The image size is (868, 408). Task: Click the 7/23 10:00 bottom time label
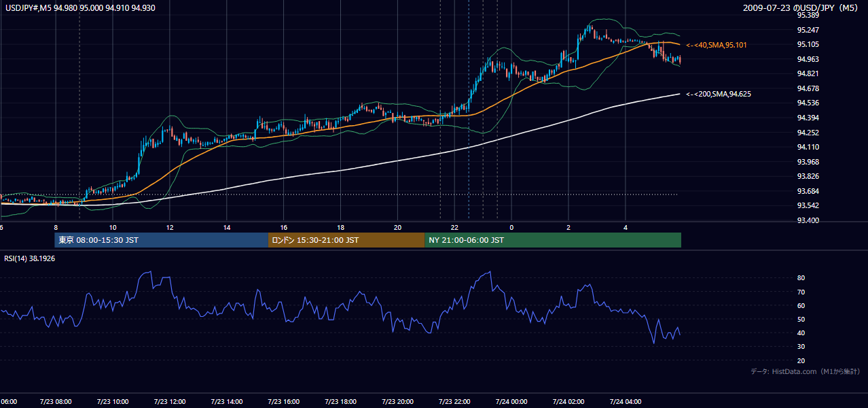pyautogui.click(x=113, y=402)
